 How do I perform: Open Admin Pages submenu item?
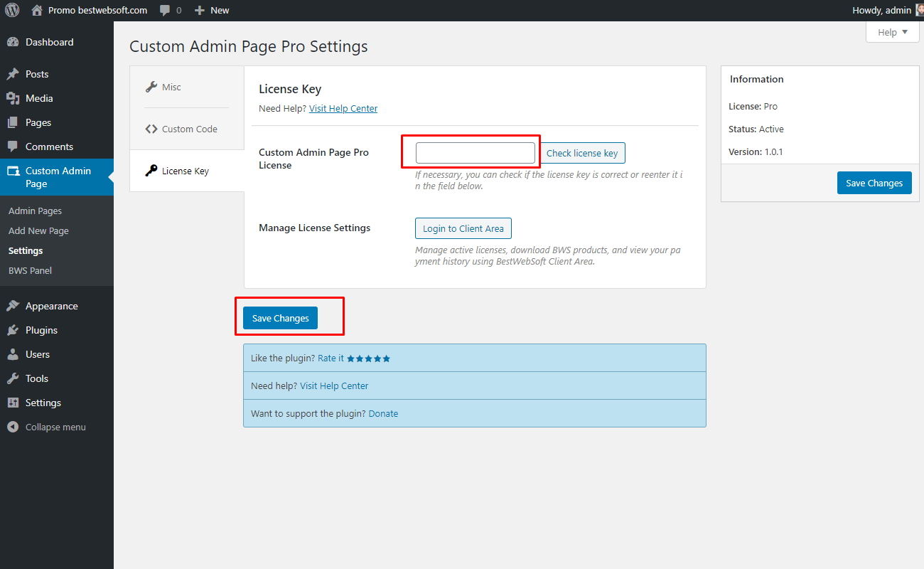point(35,211)
